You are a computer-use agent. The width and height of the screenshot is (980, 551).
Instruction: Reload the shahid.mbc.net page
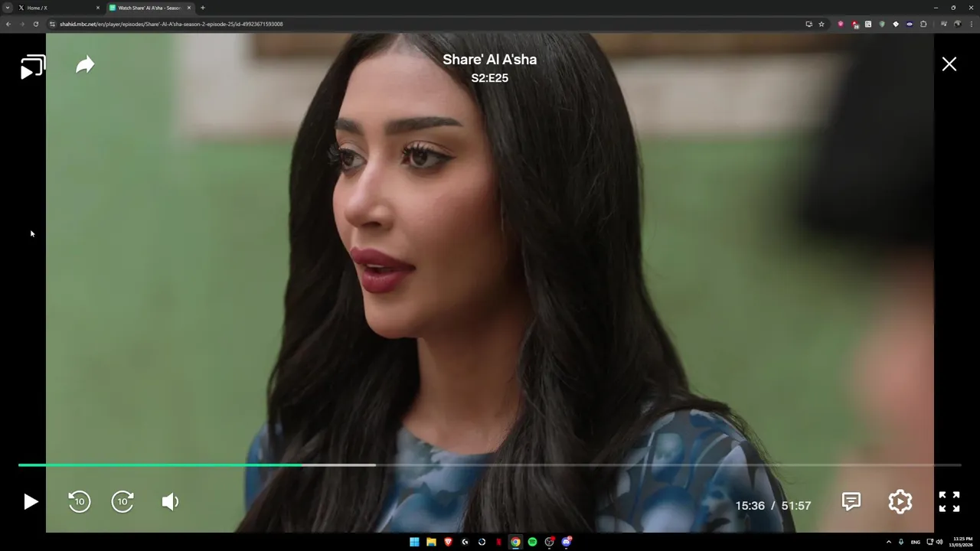click(36, 24)
